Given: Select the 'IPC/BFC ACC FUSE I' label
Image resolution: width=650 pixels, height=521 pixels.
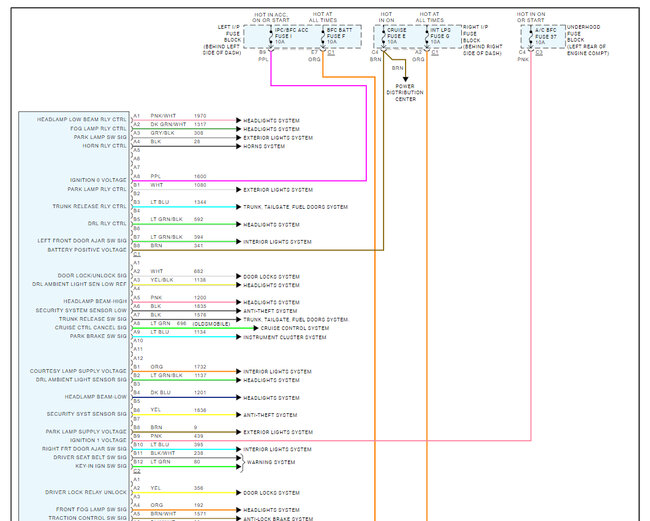Looking at the screenshot, I should 291,33.
